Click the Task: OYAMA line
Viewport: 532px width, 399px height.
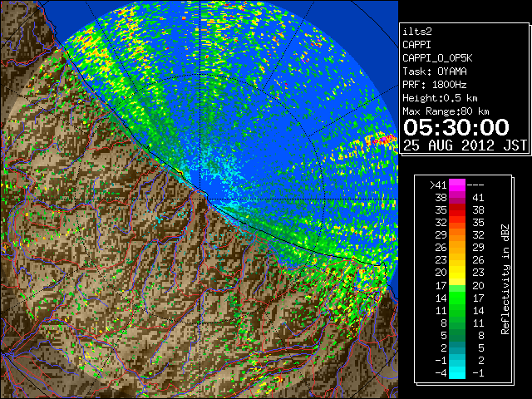coord(435,71)
